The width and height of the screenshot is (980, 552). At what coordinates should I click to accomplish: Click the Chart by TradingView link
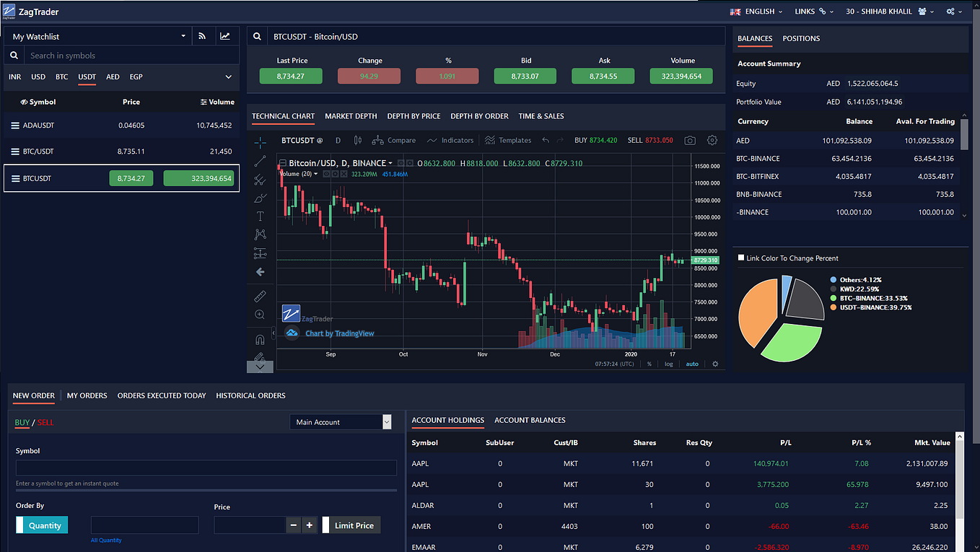339,333
